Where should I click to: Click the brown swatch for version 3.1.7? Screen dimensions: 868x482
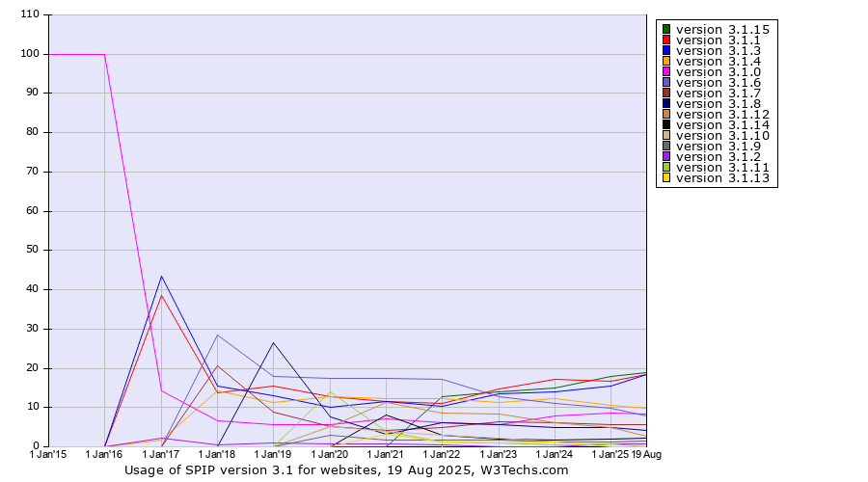[666, 93]
